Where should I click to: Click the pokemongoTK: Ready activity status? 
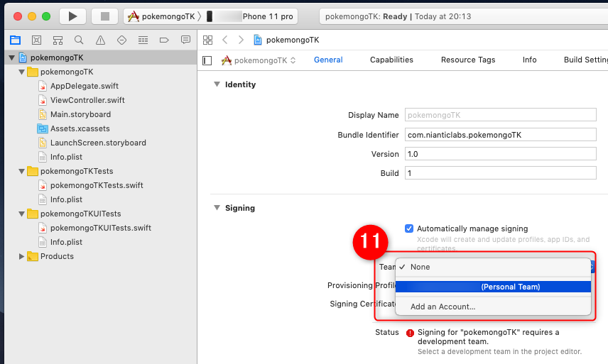pyautogui.click(x=398, y=16)
